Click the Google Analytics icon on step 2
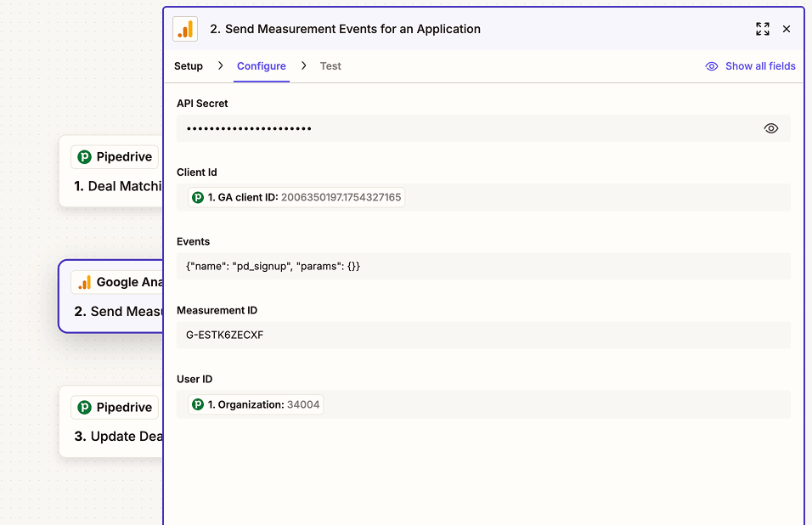This screenshot has height=525, width=812. coord(85,282)
